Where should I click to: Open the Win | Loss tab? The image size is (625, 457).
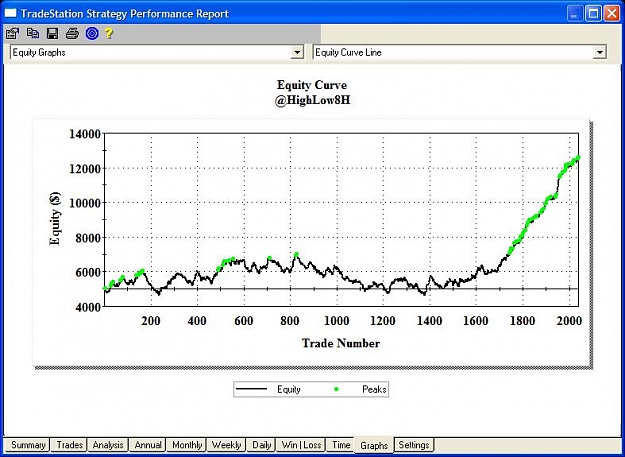(x=301, y=445)
